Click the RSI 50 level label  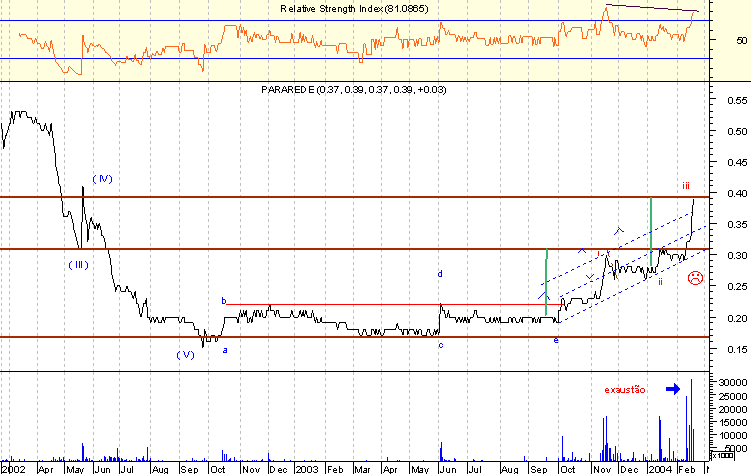741,40
